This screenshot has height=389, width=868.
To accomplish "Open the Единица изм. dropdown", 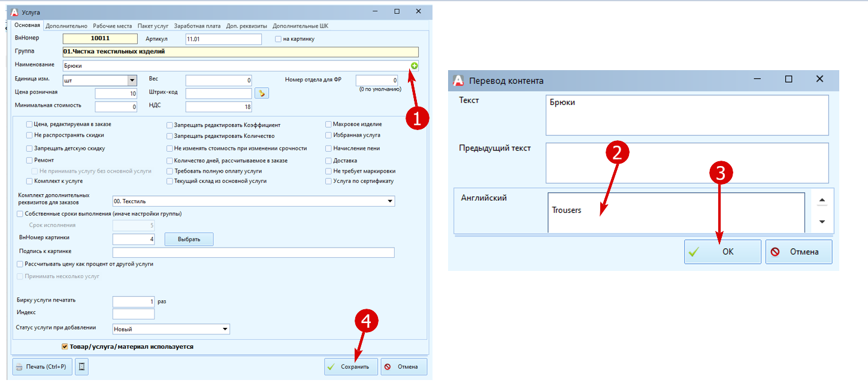I will [x=132, y=80].
